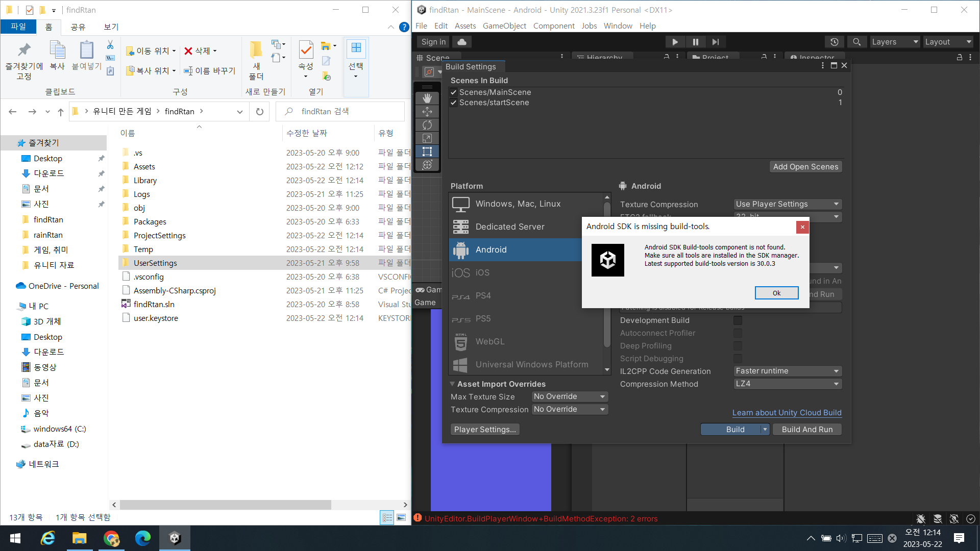This screenshot has height=551, width=980.
Task: Select the Hand tool in Unity
Action: (x=427, y=98)
